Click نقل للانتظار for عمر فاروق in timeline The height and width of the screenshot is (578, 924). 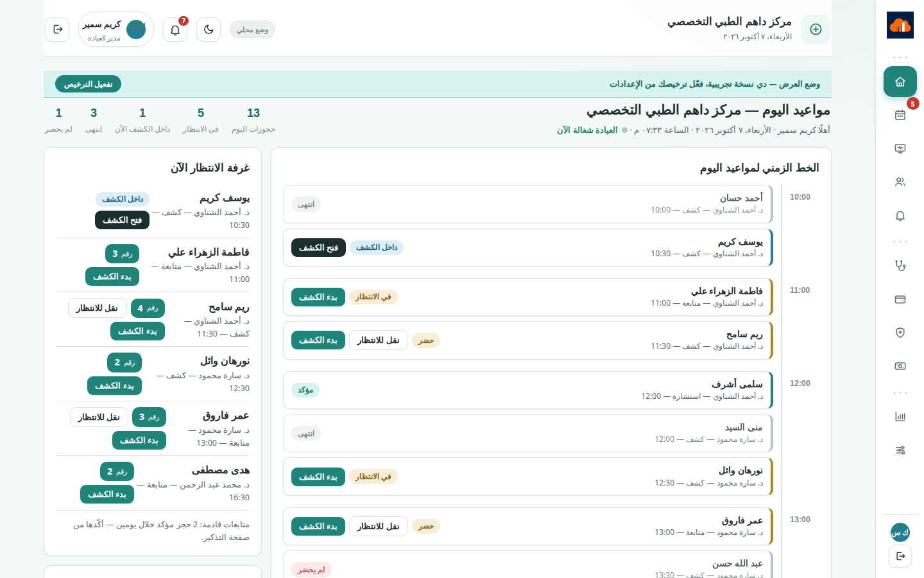[379, 527]
